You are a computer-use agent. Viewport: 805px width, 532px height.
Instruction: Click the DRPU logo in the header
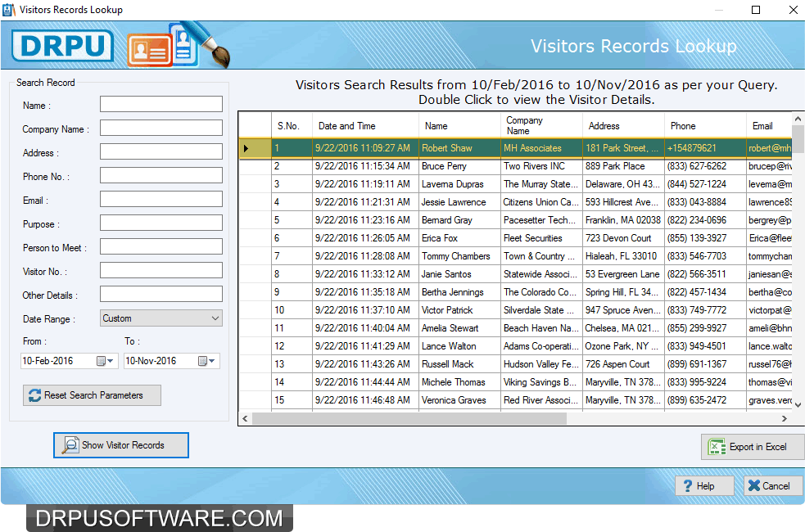pyautogui.click(x=62, y=46)
